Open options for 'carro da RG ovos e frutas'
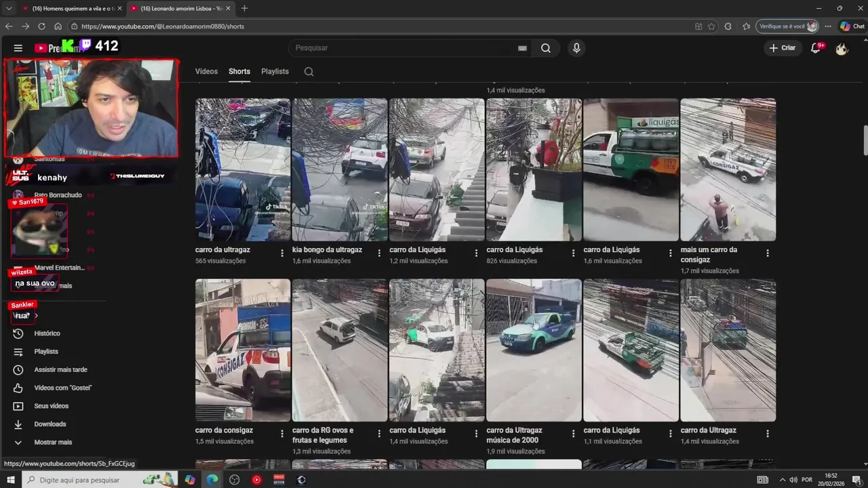868x488 pixels. 379,433
